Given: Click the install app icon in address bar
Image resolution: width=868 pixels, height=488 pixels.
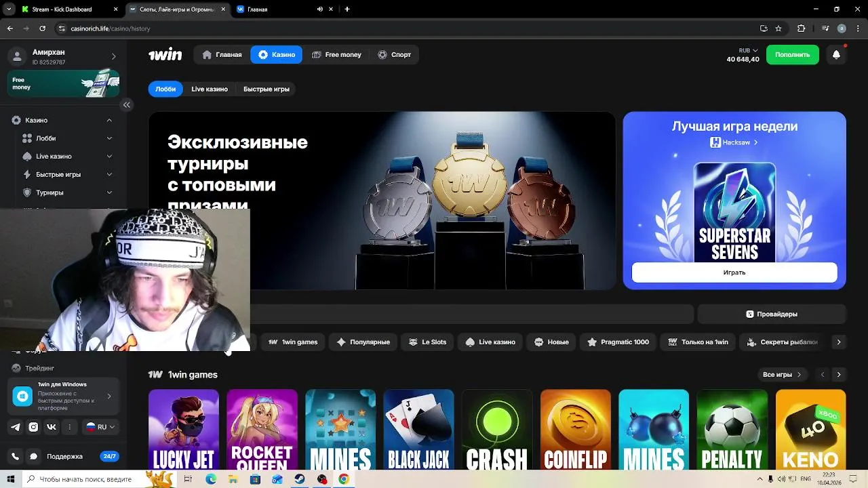Looking at the screenshot, I should [764, 28].
